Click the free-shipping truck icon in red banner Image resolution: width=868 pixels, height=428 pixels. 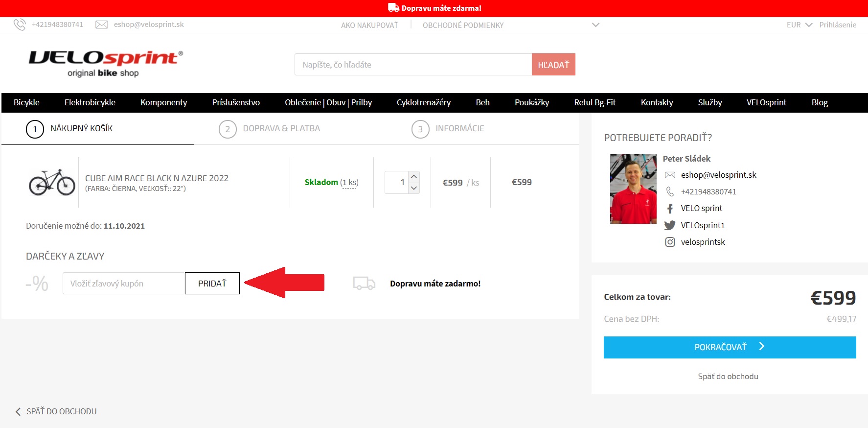coord(393,8)
